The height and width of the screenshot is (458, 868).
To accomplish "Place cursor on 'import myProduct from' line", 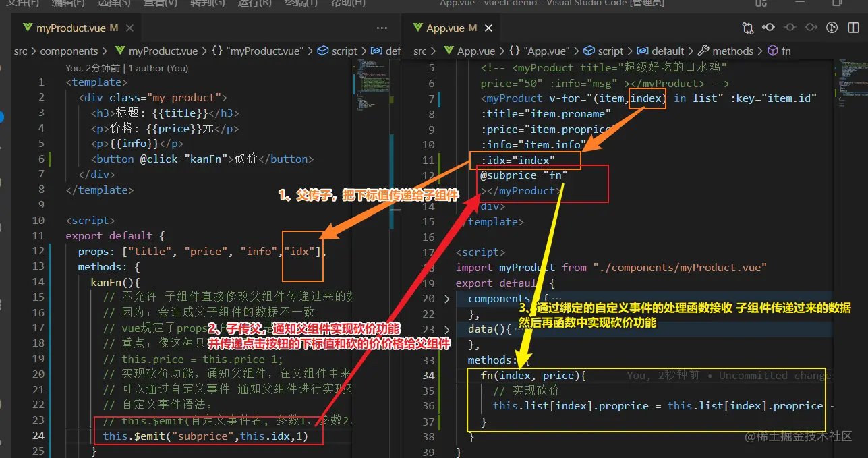I will [611, 267].
